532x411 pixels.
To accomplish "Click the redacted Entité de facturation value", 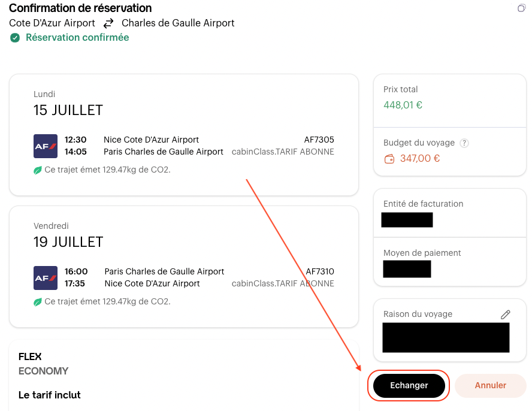I will point(407,219).
